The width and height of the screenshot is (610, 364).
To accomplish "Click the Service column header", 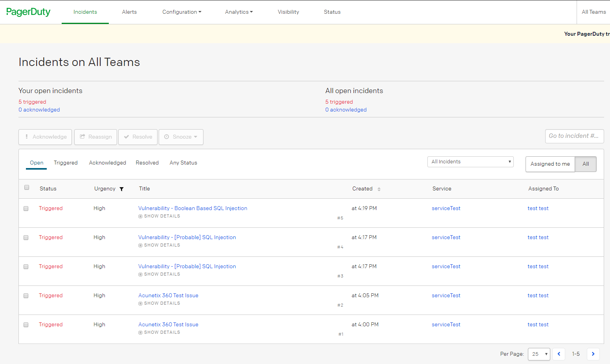I will (x=441, y=189).
